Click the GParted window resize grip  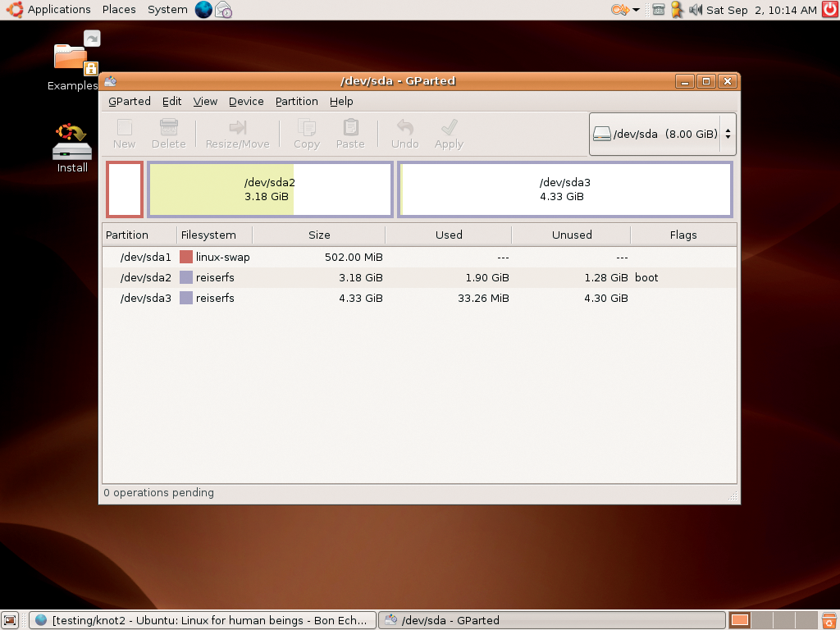point(733,496)
